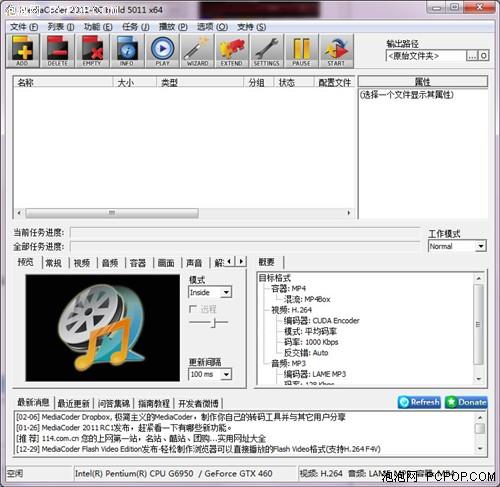Click the DELETE toolbar icon
500x487 pixels.
57,51
